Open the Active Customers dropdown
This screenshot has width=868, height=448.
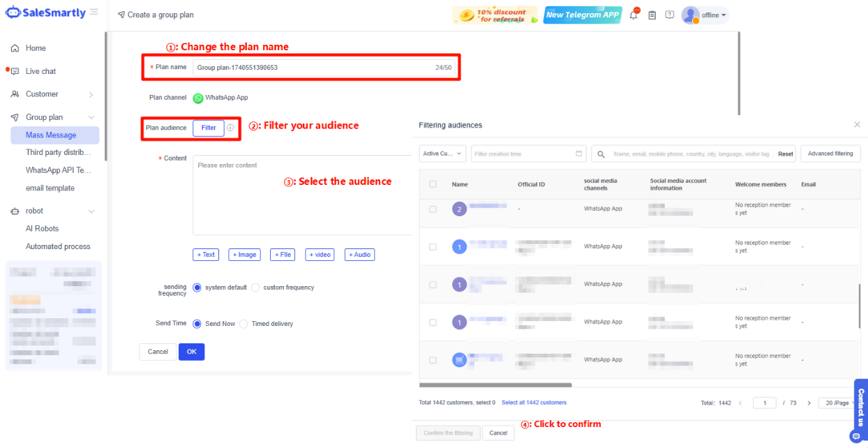442,154
